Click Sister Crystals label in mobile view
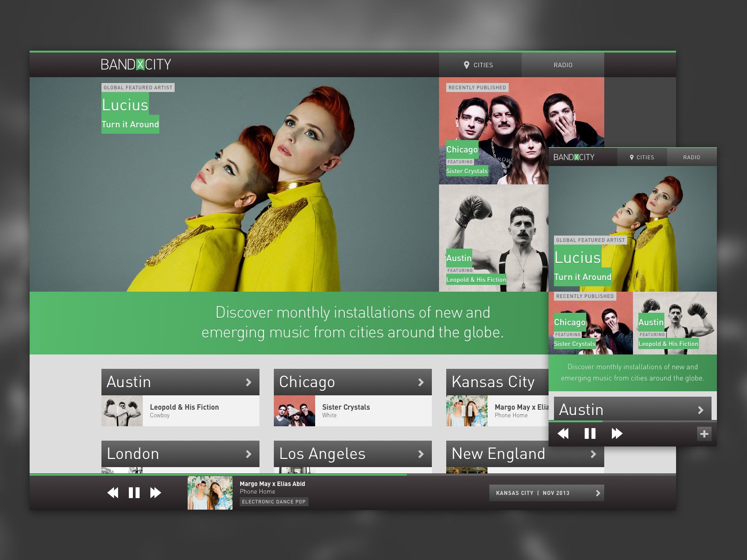 [x=575, y=344]
